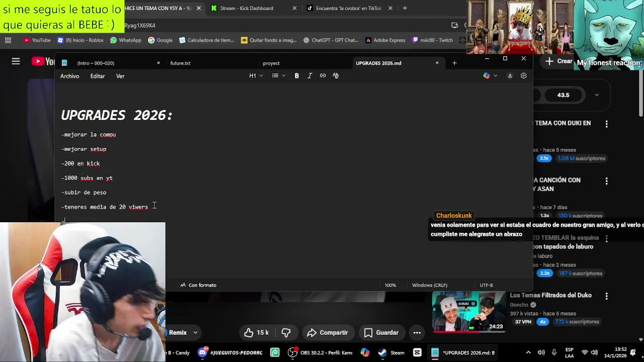Dislike the YouTube video
The height and width of the screenshot is (362, 644).
click(286, 332)
